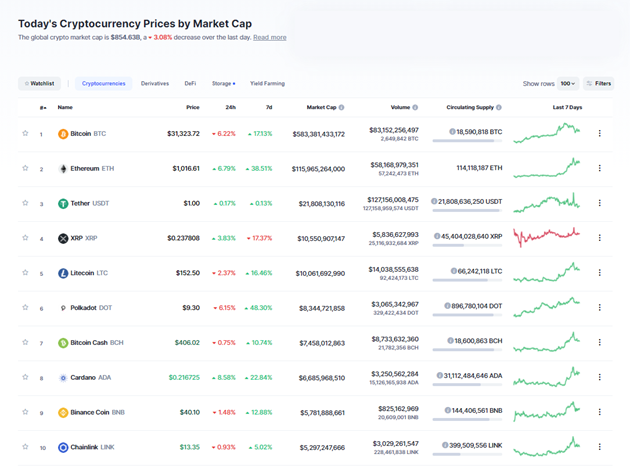The width and height of the screenshot is (630, 472).
Task: Open Ethereum's last 7 days sparkline chart
Action: point(547,168)
